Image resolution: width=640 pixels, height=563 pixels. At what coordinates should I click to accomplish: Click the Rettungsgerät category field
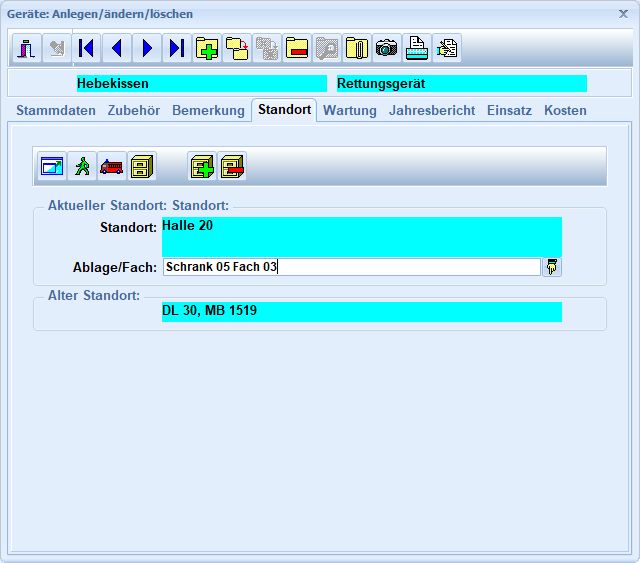(x=462, y=83)
